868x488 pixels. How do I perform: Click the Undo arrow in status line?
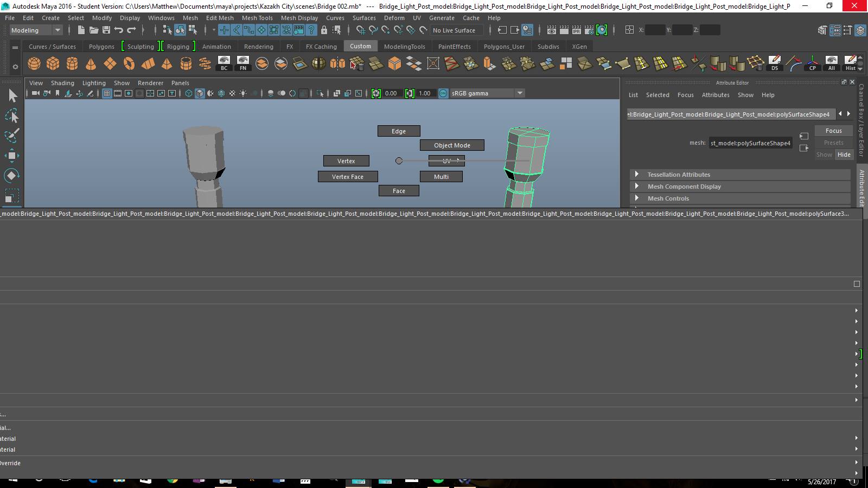click(119, 30)
